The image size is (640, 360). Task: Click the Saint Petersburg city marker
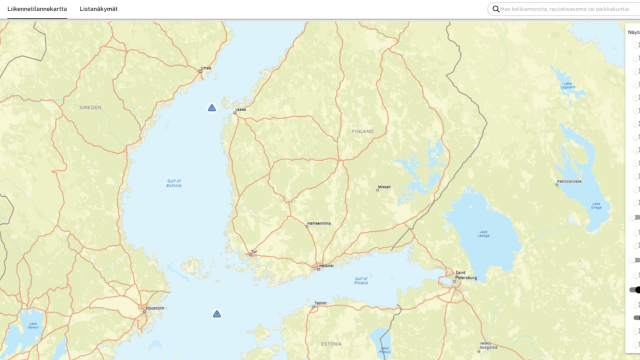pos(454,282)
